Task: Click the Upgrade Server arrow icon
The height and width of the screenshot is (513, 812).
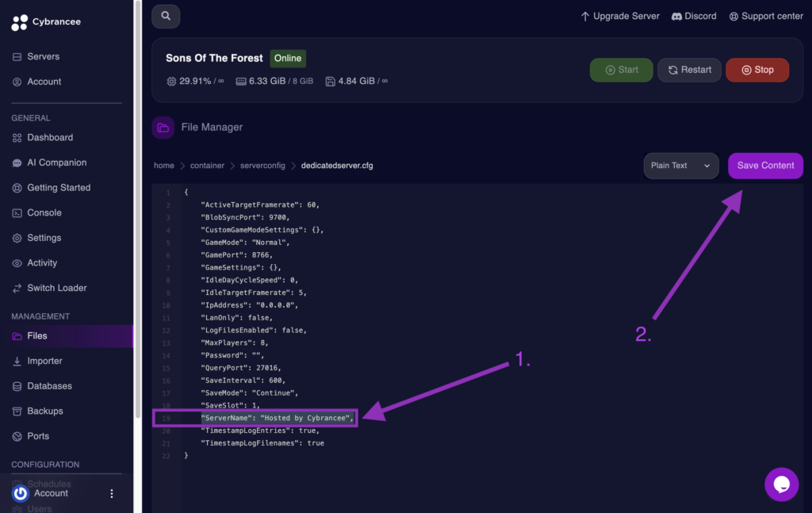Action: (584, 17)
